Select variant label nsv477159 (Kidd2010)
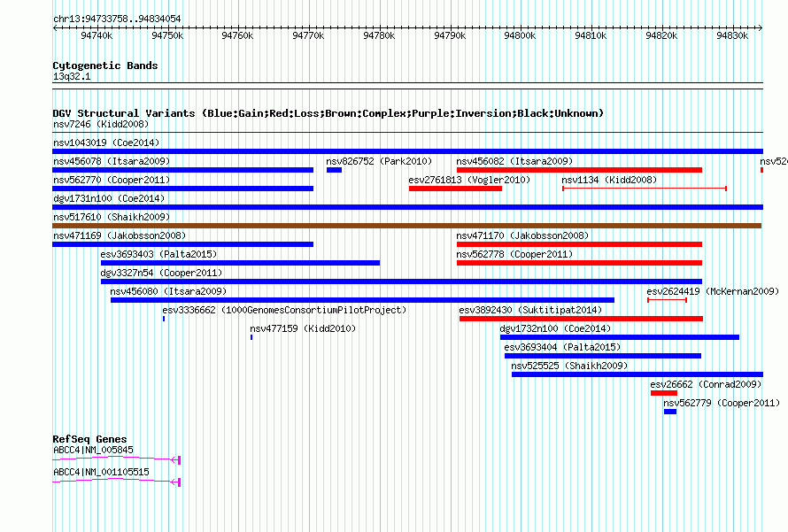 tap(303, 328)
